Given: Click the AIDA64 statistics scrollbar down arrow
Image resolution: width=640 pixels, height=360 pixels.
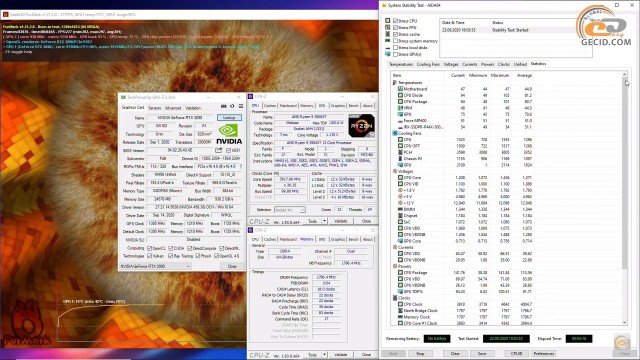Looking at the screenshot, I should point(624,322).
